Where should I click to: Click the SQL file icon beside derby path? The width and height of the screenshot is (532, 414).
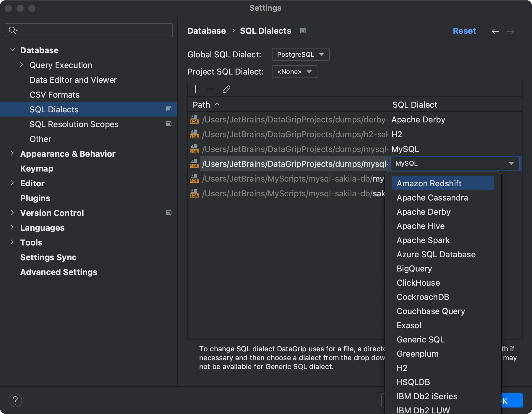point(194,120)
